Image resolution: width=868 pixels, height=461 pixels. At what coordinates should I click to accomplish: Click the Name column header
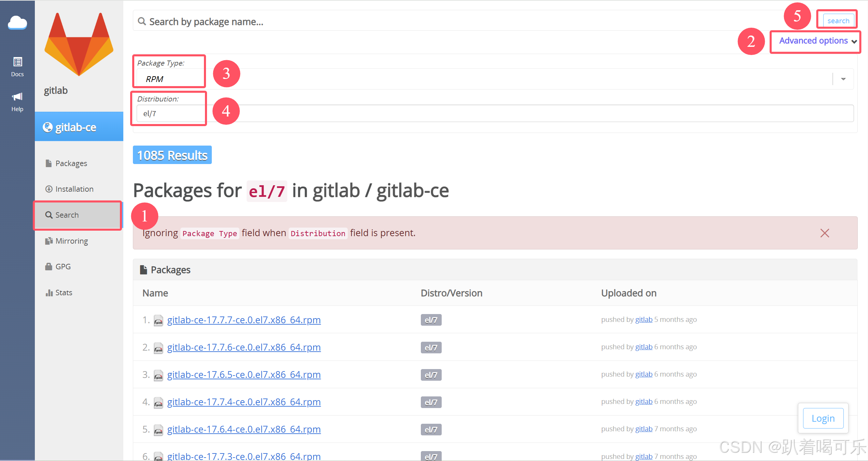pos(155,293)
